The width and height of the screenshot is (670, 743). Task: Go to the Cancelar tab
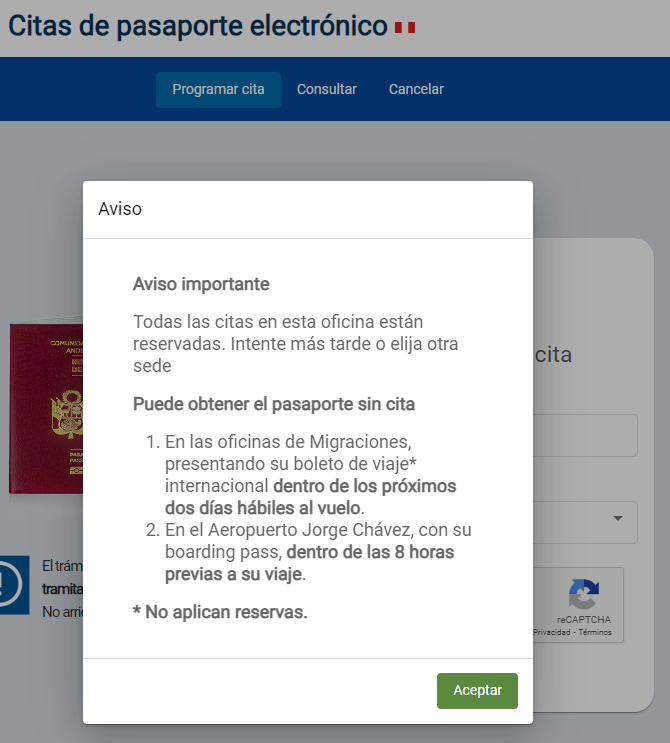click(416, 90)
